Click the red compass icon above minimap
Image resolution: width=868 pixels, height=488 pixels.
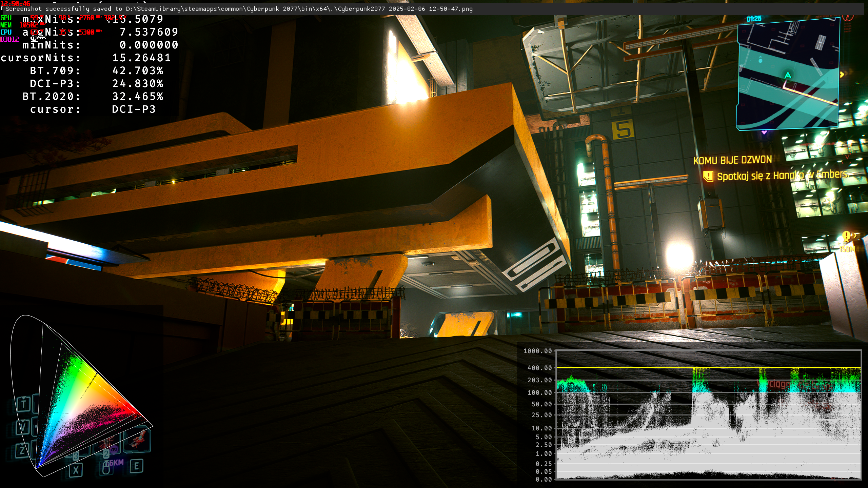[848, 18]
